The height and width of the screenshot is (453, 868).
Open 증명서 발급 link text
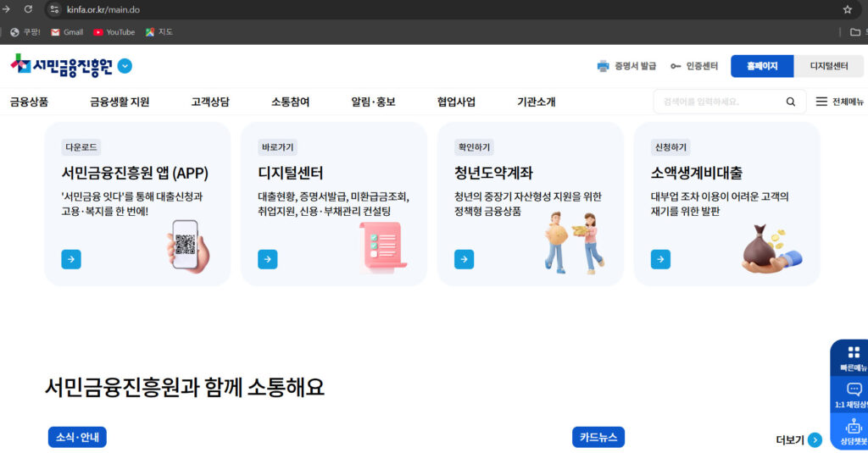635,66
